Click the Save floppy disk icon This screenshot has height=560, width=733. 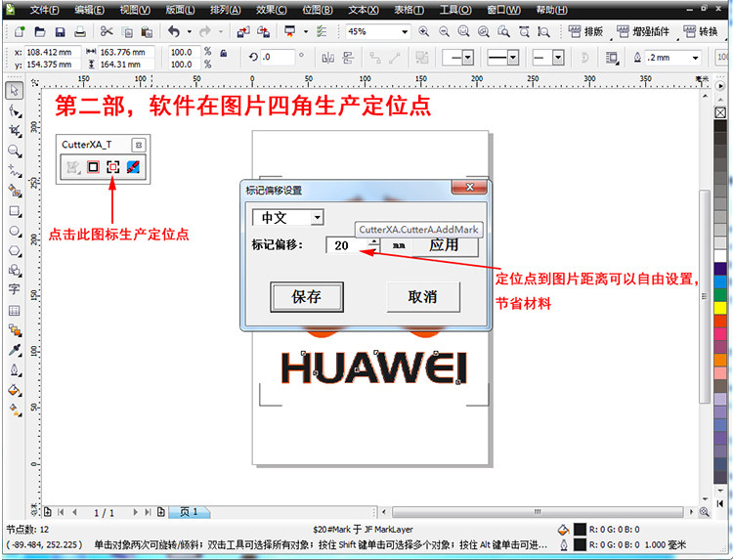coord(60,31)
